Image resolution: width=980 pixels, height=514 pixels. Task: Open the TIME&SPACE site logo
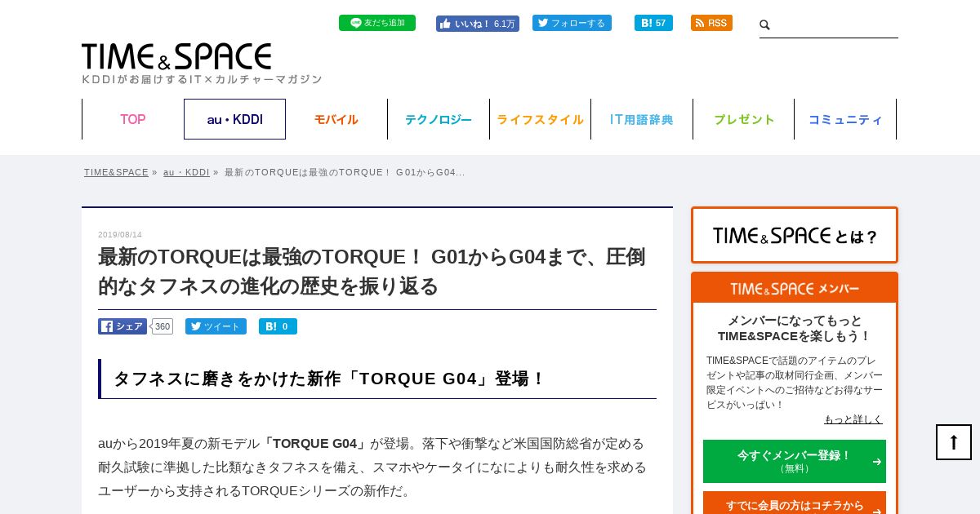[x=176, y=56]
